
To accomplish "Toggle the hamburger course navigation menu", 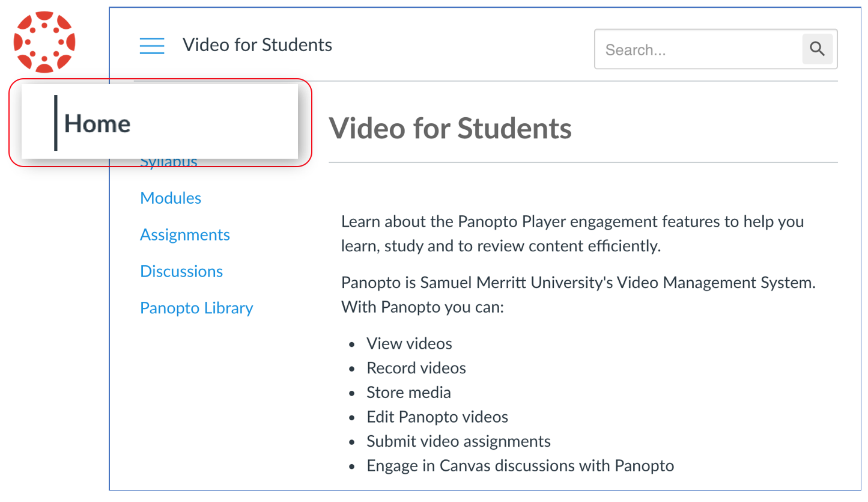I will 152,46.
